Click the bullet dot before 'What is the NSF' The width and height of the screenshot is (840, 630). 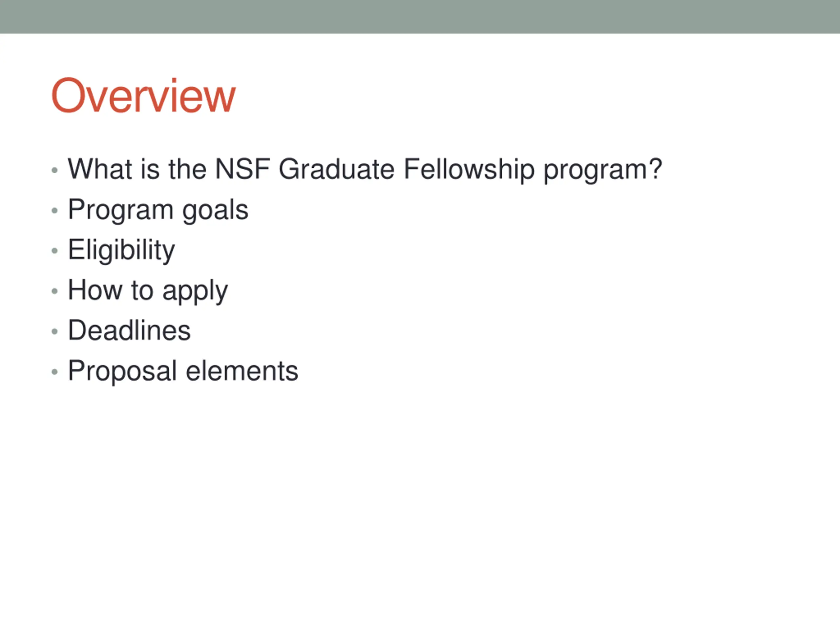click(x=55, y=170)
